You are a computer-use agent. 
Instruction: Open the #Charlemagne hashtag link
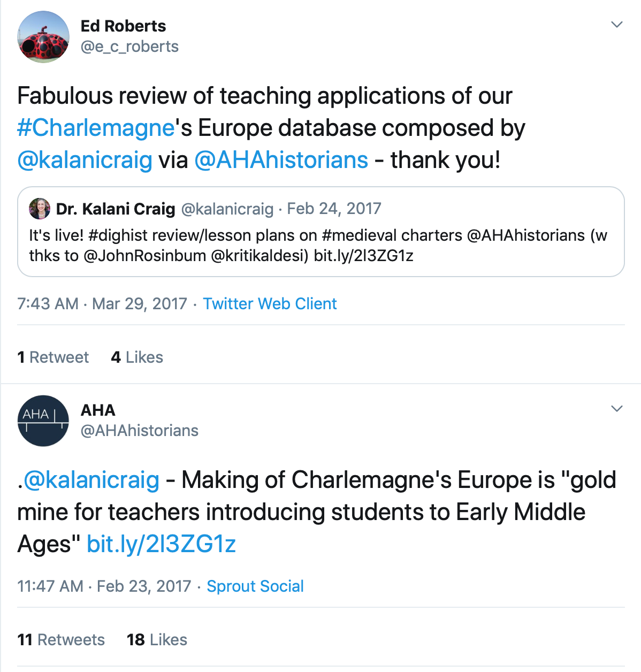(x=96, y=128)
